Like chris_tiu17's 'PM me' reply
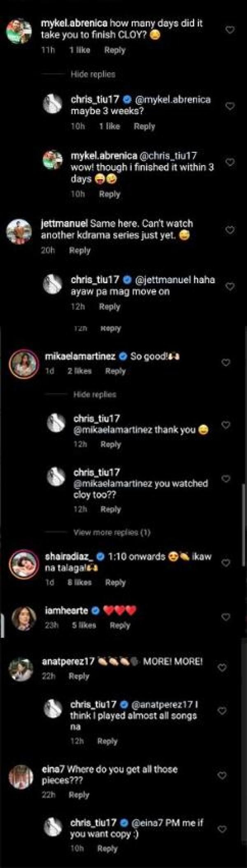 [x=222, y=829]
